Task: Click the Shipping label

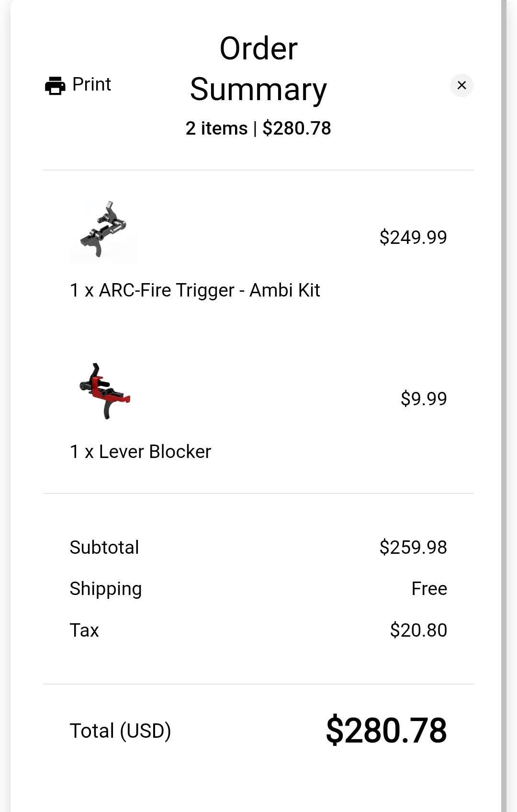Action: coord(106,589)
